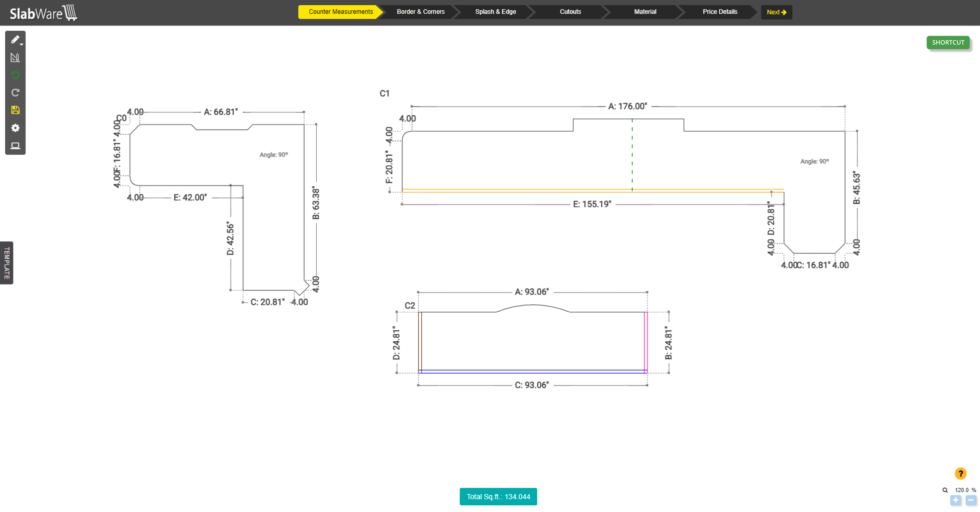The height and width of the screenshot is (512, 980).
Task: Click dimension B: 45.63" on C1
Action: point(856,188)
